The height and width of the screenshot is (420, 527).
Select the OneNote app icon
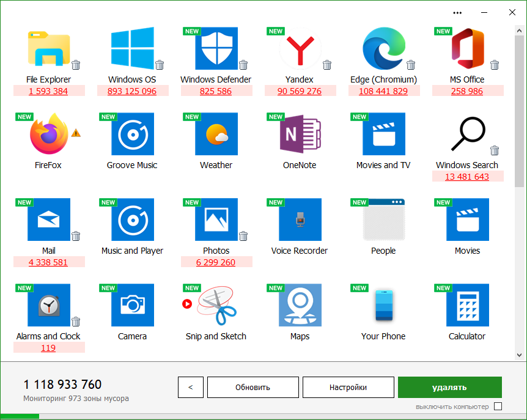300,134
